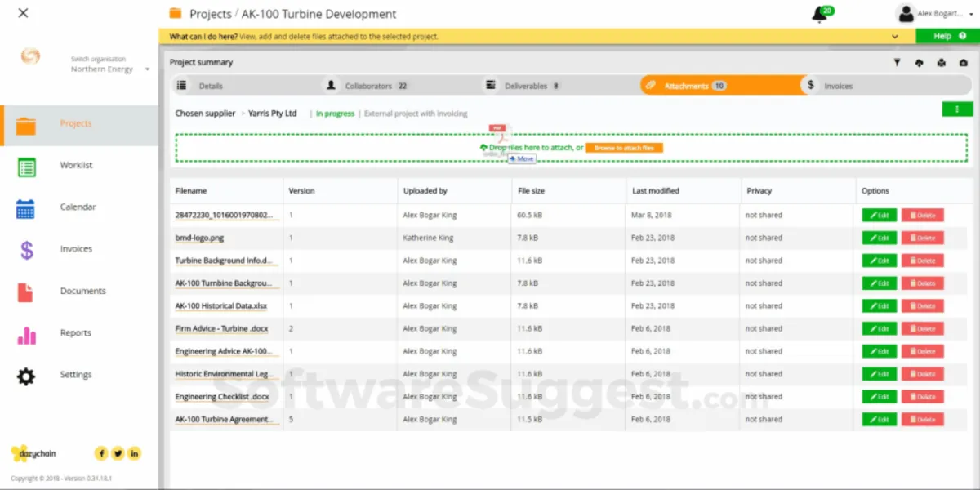Click the orange folder icon beside Projects breadcrumb

175,13
